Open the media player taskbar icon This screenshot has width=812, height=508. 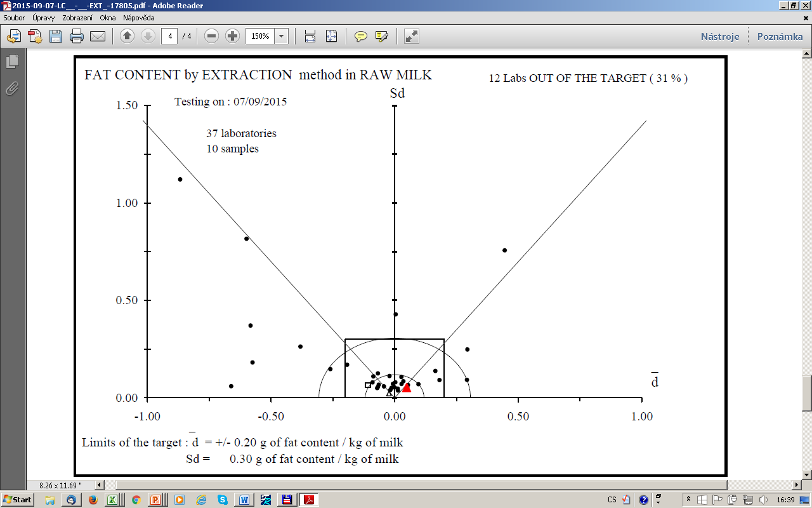pyautogui.click(x=179, y=499)
